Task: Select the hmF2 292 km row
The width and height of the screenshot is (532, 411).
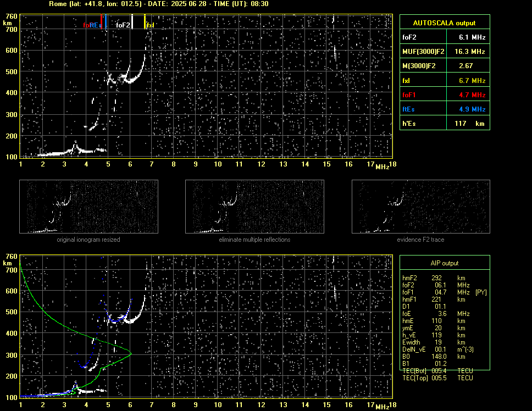Action: [434, 277]
